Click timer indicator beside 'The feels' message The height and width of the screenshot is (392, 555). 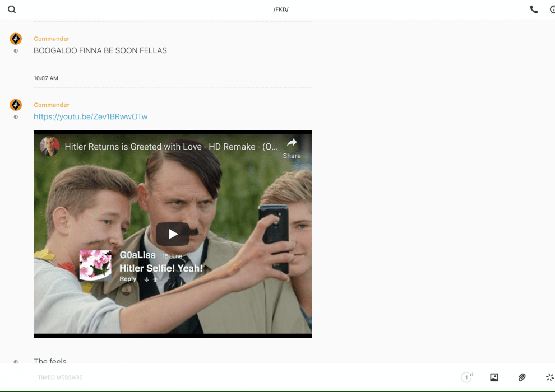(x=16, y=362)
